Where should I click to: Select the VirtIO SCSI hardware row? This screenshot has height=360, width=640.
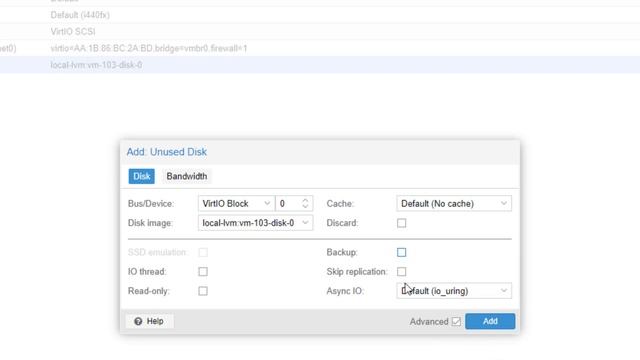[x=320, y=31]
